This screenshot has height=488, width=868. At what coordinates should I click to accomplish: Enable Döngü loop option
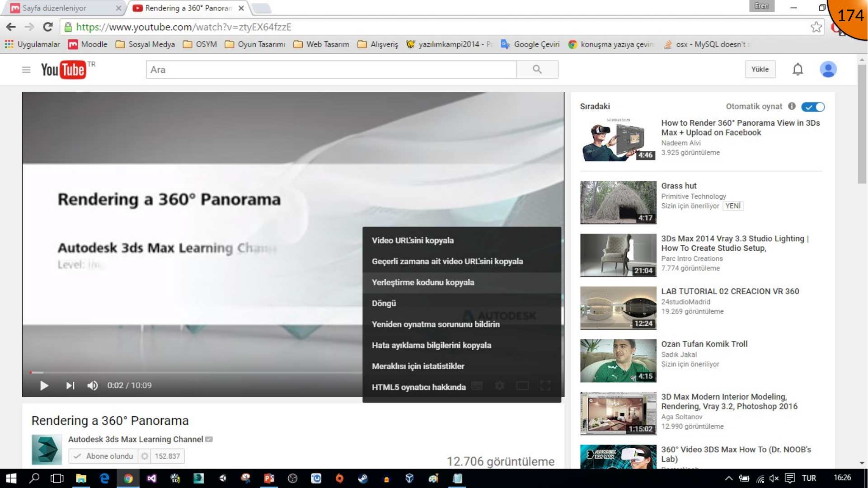pos(462,303)
